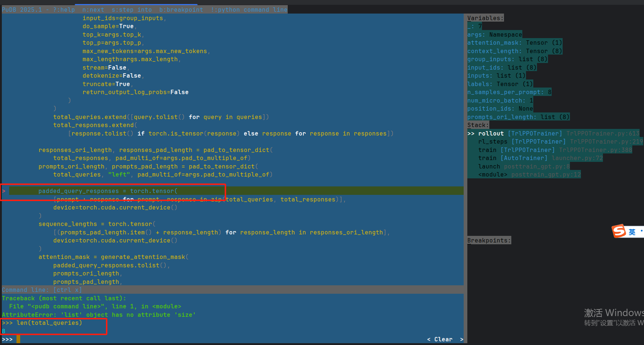Select variable inputs: list (1)
The image size is (644, 345).
[x=496, y=75]
